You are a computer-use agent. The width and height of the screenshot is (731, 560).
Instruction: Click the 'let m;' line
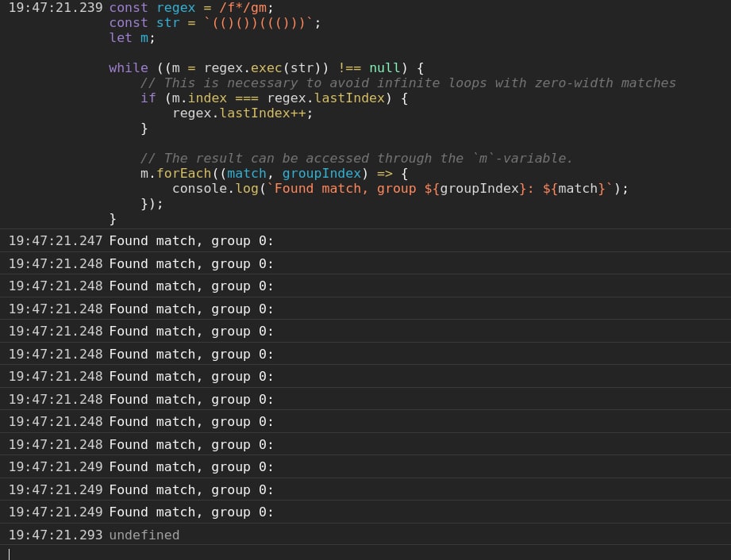(x=132, y=38)
